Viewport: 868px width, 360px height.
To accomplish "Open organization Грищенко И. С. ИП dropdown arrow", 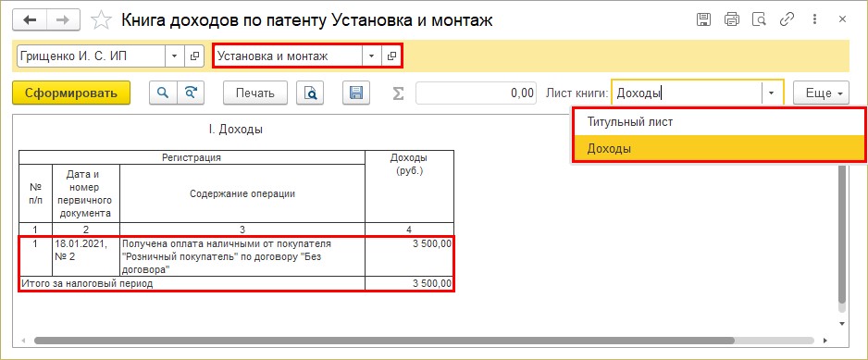I will [175, 56].
